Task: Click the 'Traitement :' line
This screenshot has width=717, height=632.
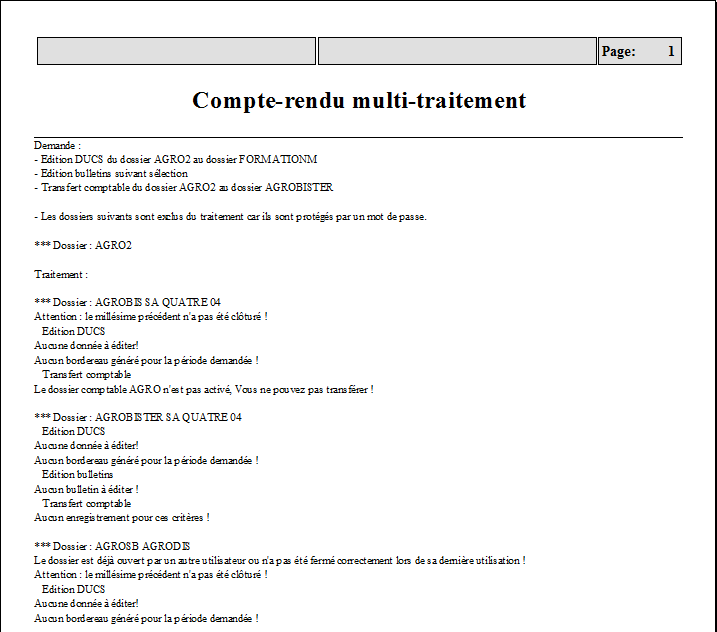Action: click(x=61, y=274)
